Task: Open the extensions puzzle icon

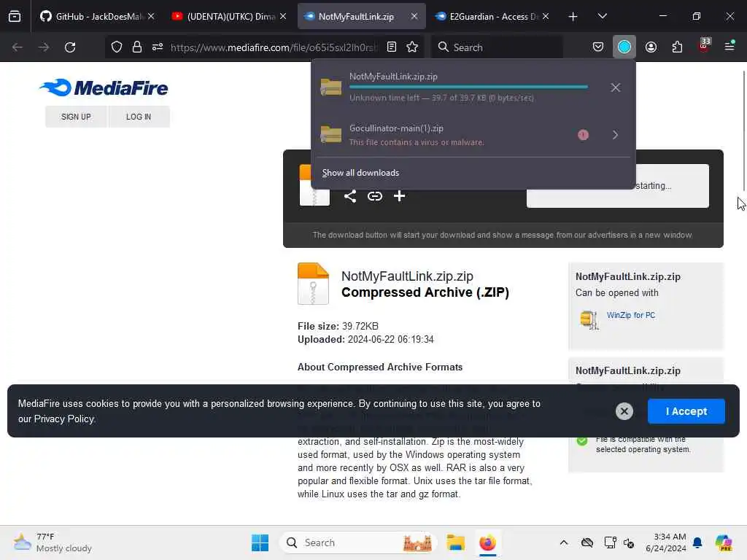Action: (677, 47)
